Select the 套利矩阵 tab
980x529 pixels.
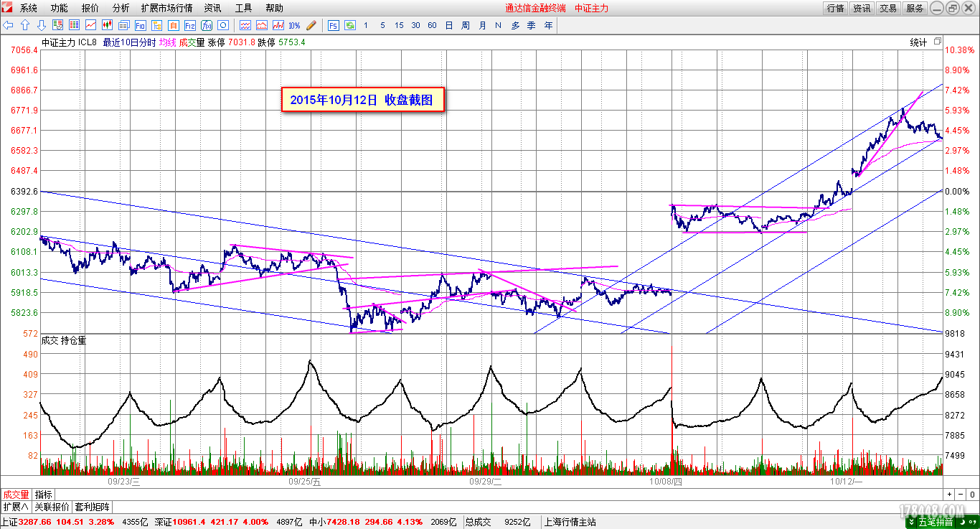click(92, 507)
